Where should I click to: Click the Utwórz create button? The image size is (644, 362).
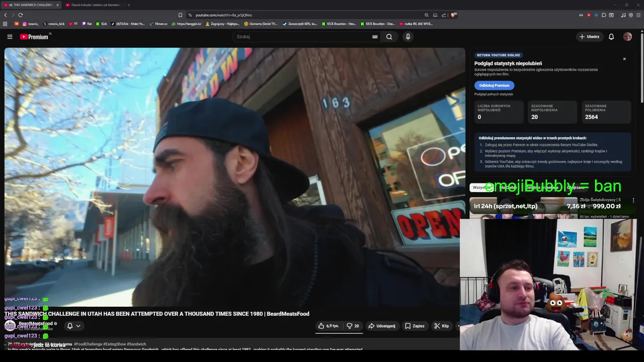pos(589,37)
